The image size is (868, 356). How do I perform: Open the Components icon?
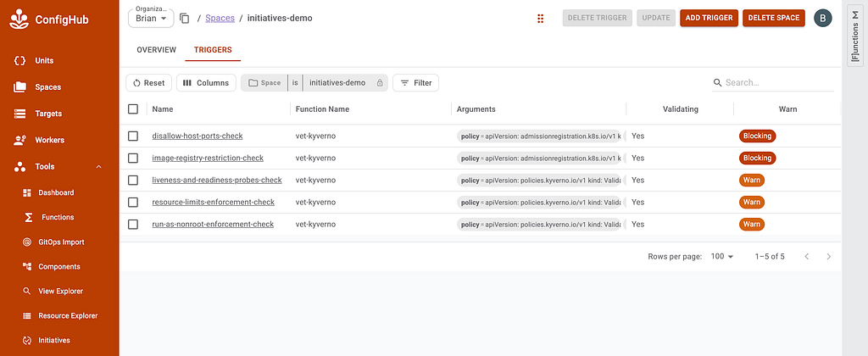click(x=26, y=266)
